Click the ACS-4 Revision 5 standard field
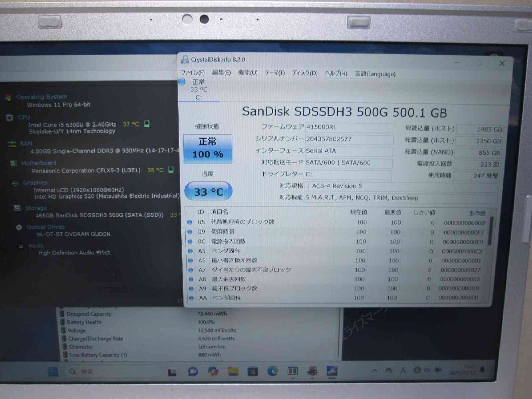Viewport: 532px width, 399px height. [x=402, y=186]
